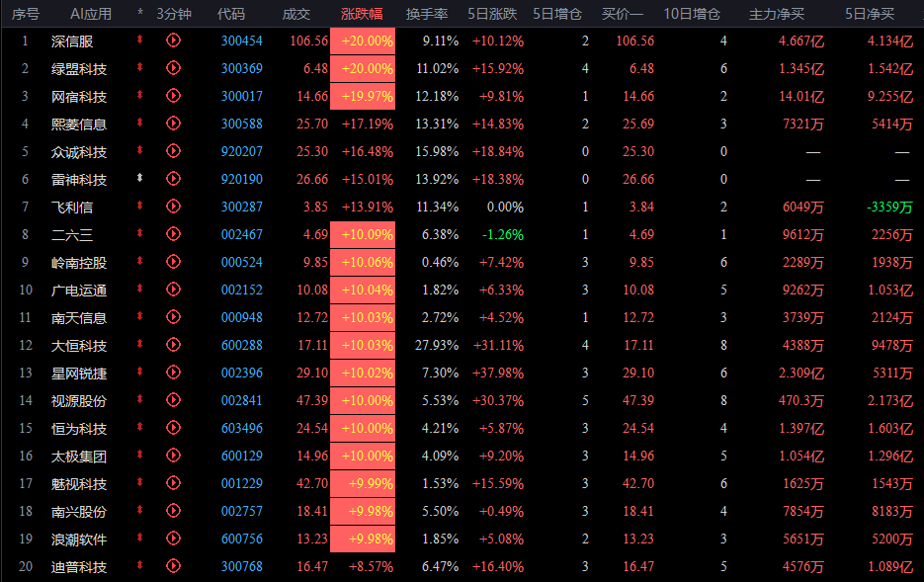Click the 5日净买 column header
The width and height of the screenshot is (924, 582).
point(870,14)
